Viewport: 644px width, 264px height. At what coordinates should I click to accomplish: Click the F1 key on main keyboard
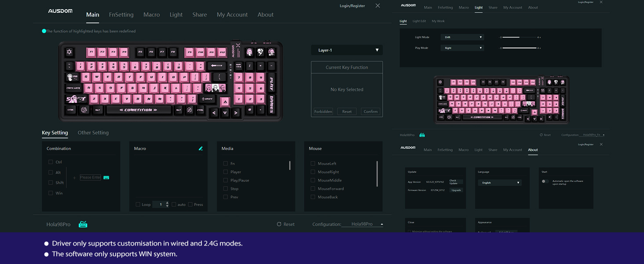click(91, 52)
